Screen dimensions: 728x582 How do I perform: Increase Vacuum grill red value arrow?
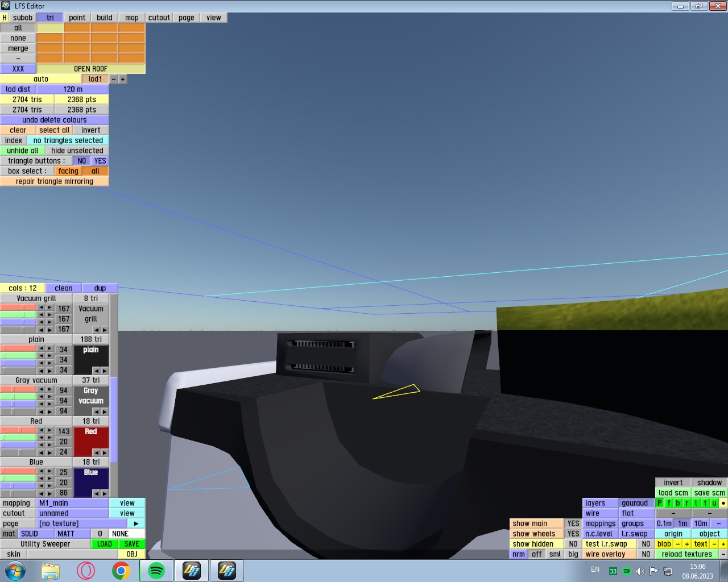click(x=50, y=307)
